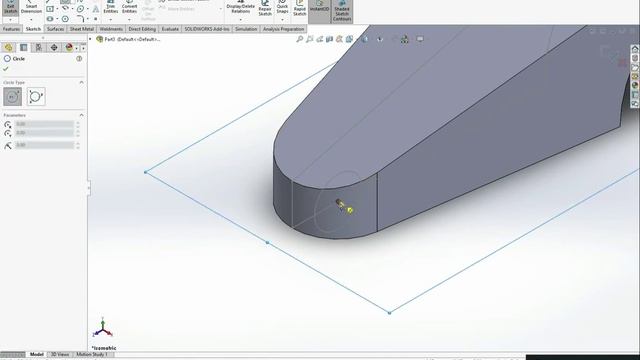This screenshot has height=360, width=640.
Task: Toggle Shaded Sketch Contours
Action: (342, 11)
